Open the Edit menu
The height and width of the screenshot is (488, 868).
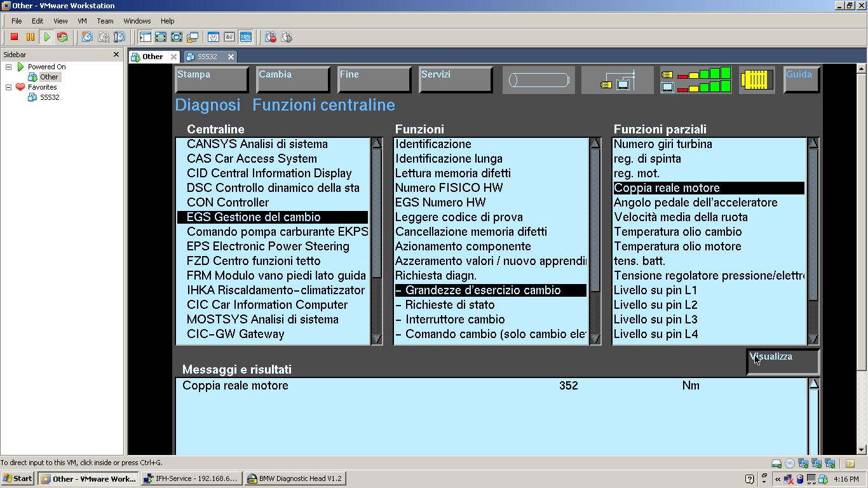click(x=37, y=21)
